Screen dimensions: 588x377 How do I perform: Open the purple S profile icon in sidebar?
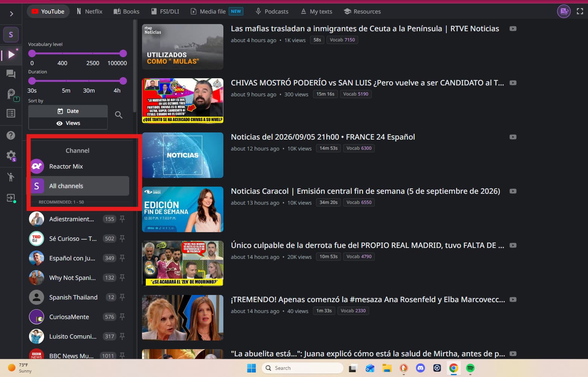click(11, 35)
